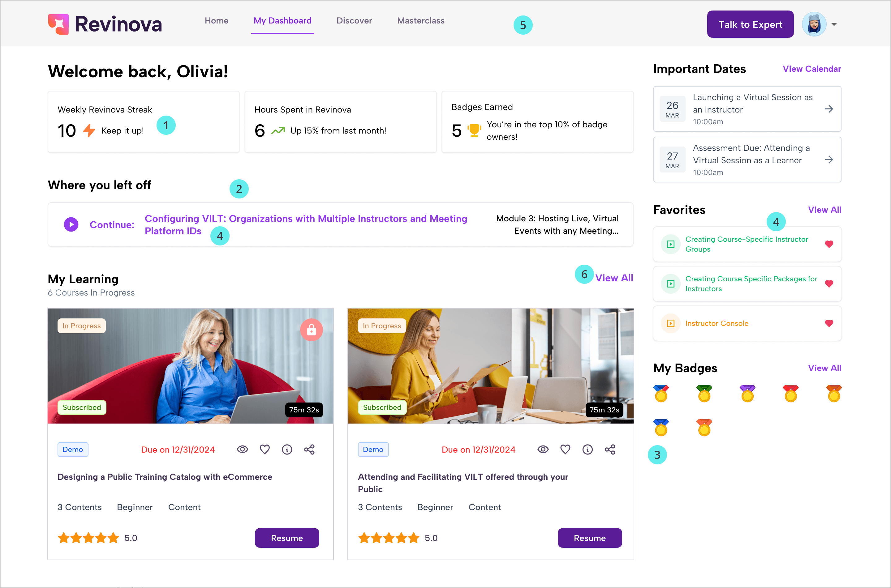The image size is (891, 588).
Task: Click the share icon on Designing a Public Training Catalog card
Action: [309, 449]
